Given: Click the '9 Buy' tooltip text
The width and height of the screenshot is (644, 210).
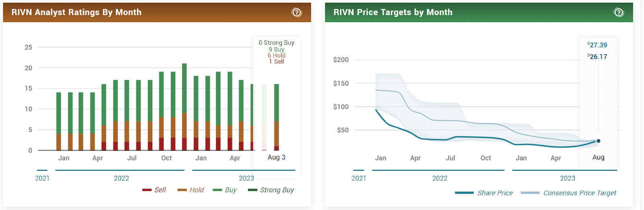Looking at the screenshot, I should pos(277,49).
